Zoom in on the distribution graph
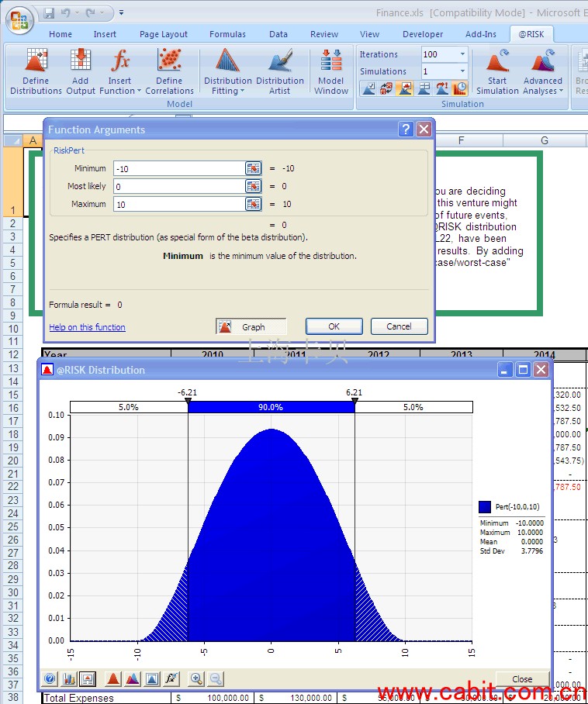This screenshot has width=588, height=704. click(196, 679)
